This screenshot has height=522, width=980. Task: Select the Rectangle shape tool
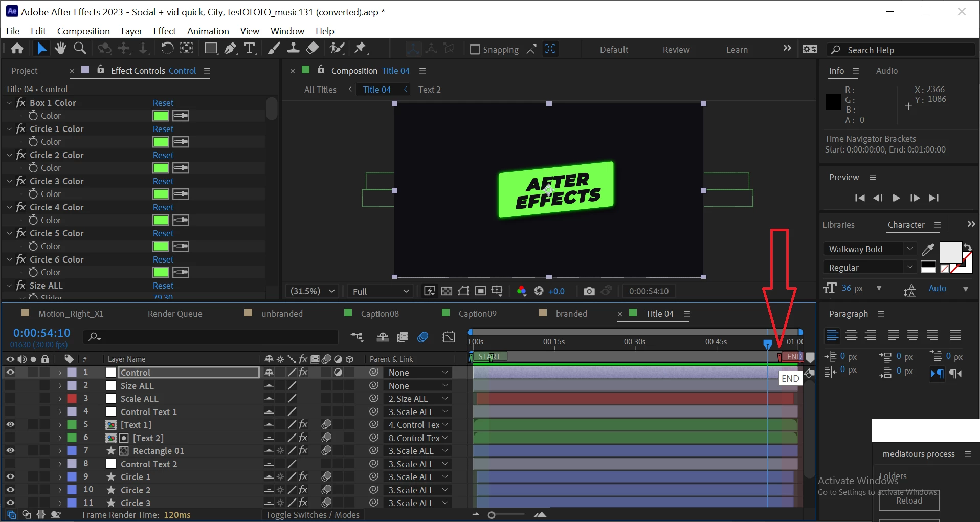pyautogui.click(x=210, y=49)
